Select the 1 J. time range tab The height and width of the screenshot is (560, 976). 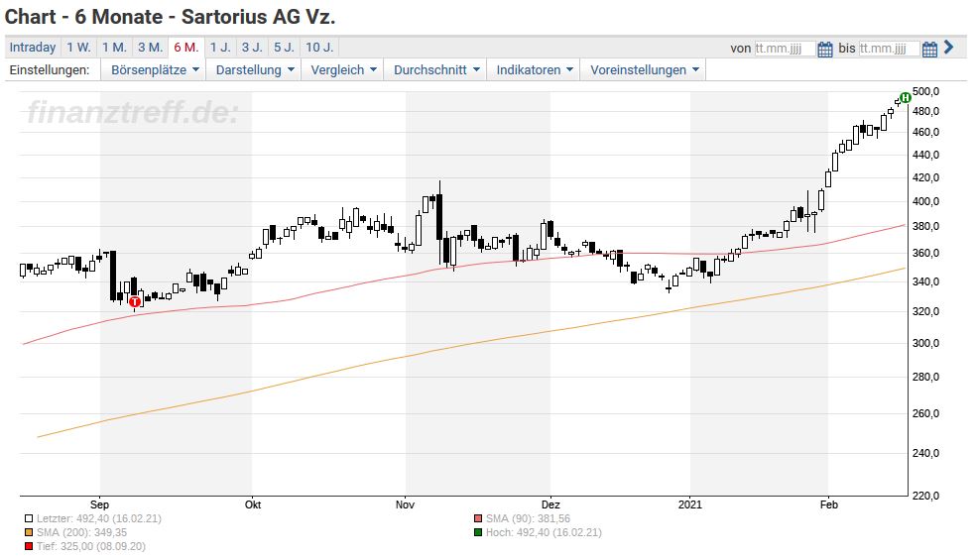click(x=220, y=48)
